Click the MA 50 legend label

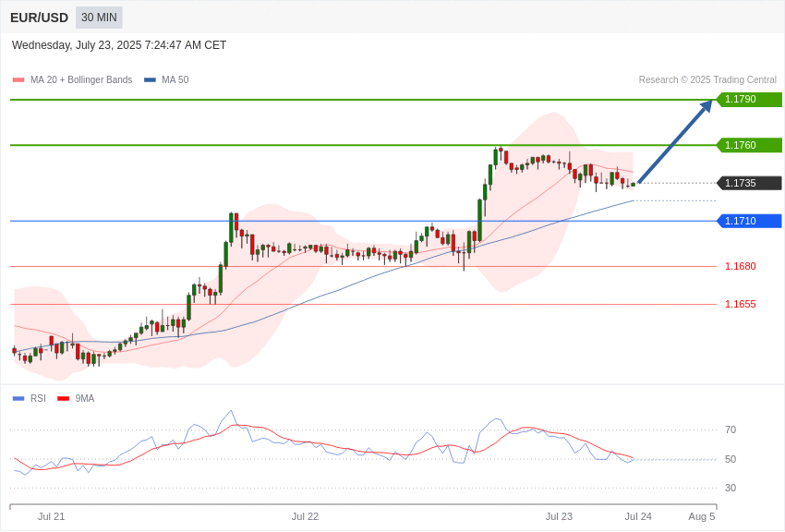coord(175,79)
